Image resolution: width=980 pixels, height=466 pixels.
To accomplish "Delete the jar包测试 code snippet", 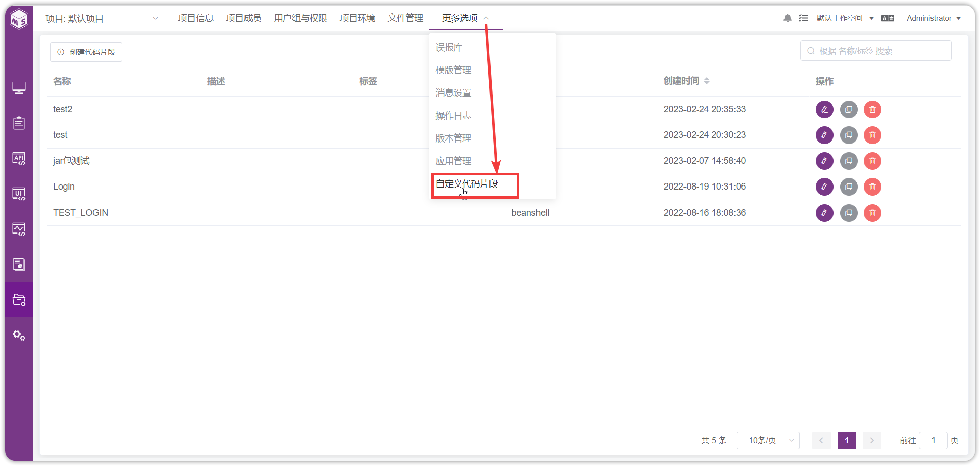I will (872, 161).
